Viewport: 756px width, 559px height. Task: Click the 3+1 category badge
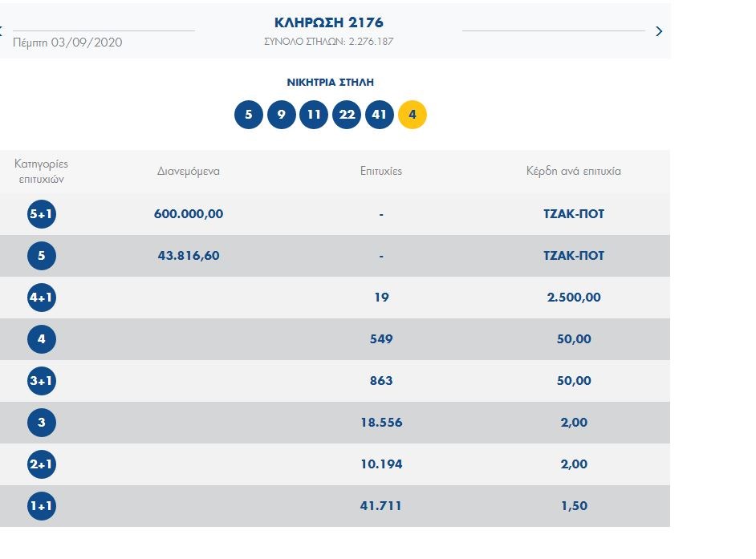click(42, 381)
